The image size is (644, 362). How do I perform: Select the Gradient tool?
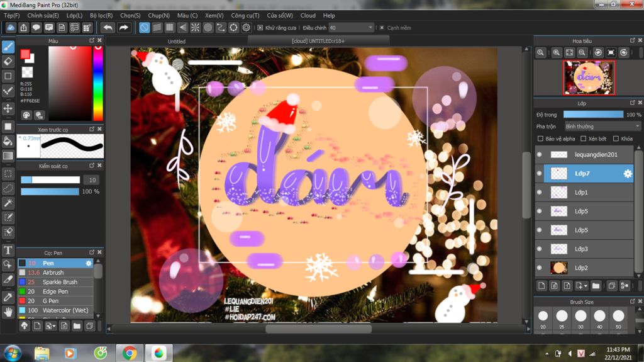8,156
